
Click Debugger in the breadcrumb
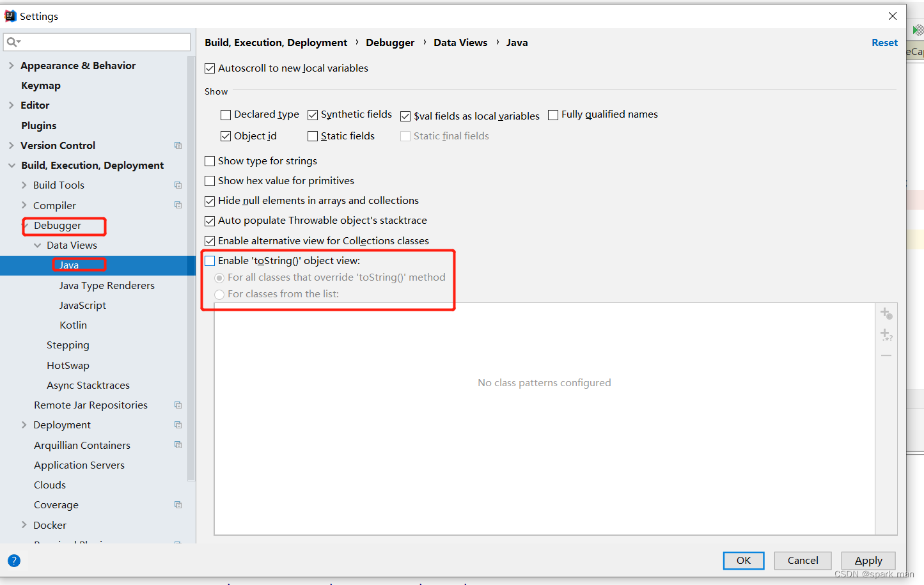390,43
